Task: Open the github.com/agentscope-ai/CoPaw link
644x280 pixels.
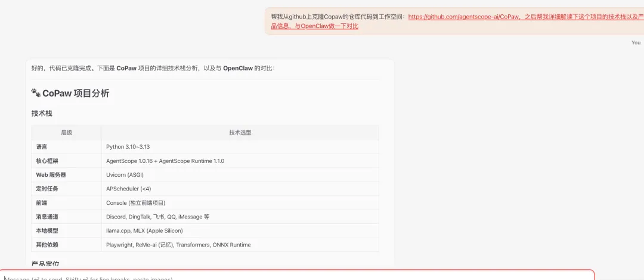Action: pos(465,17)
